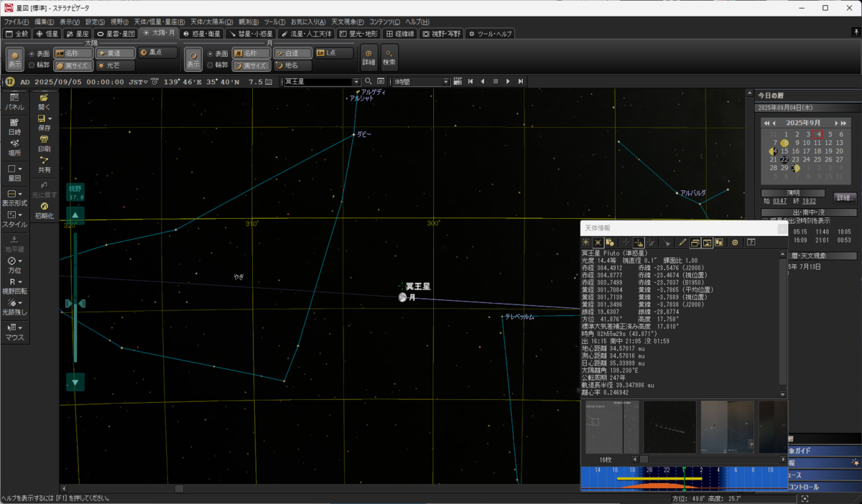Viewport: 862px width, 504px height.
Task: Switch to the 彗星・小惑星 tab
Action: tap(251, 34)
